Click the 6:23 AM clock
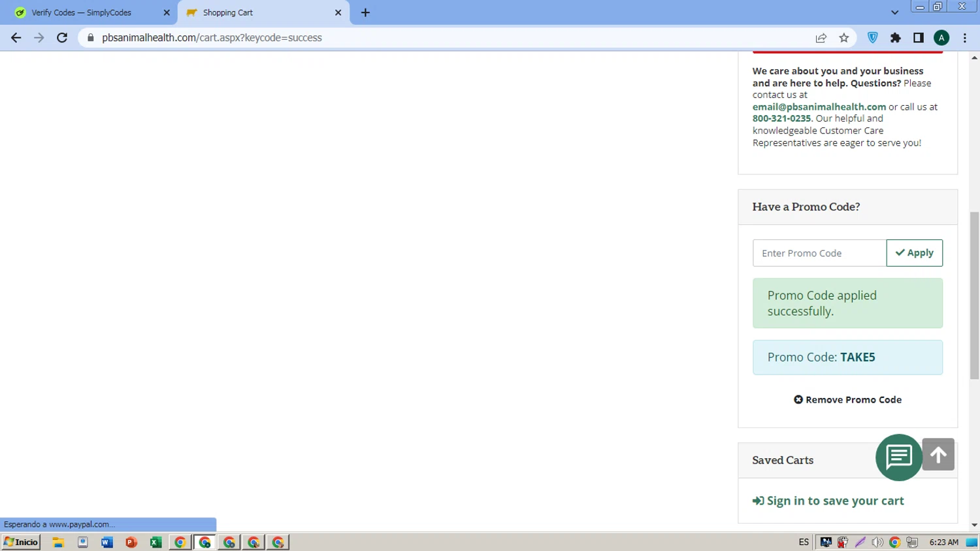 943,542
